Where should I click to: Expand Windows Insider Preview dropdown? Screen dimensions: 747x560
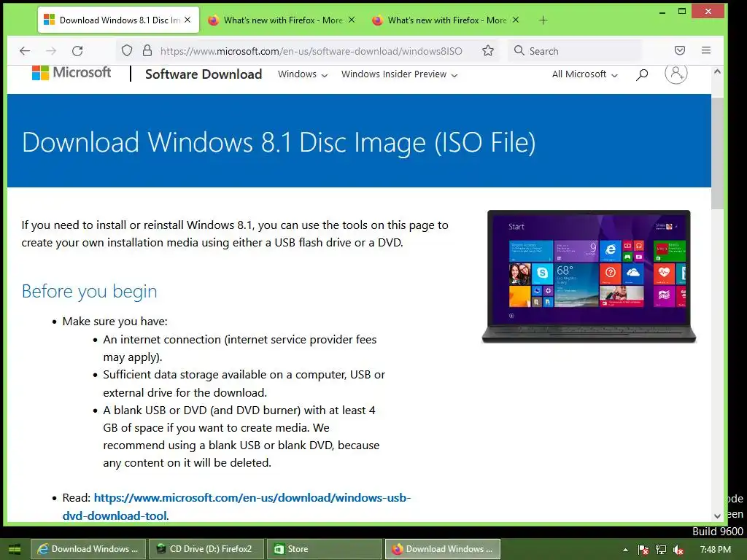click(x=399, y=74)
